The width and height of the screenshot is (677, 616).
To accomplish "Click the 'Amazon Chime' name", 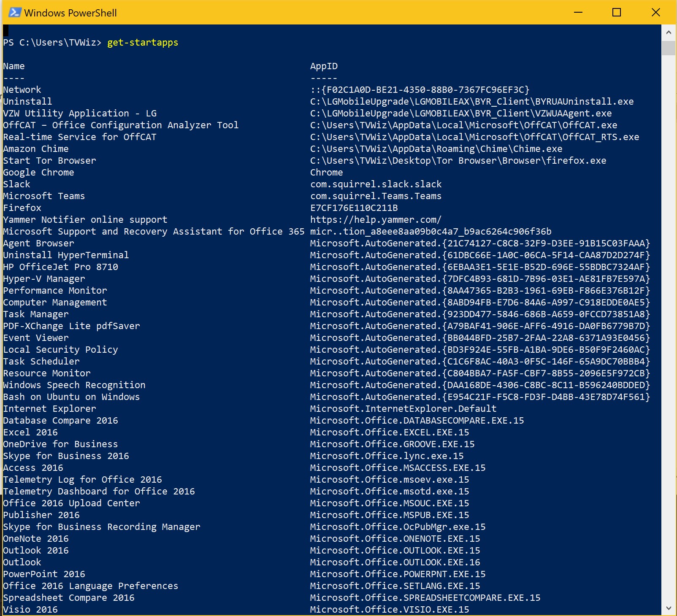I will 36,149.
